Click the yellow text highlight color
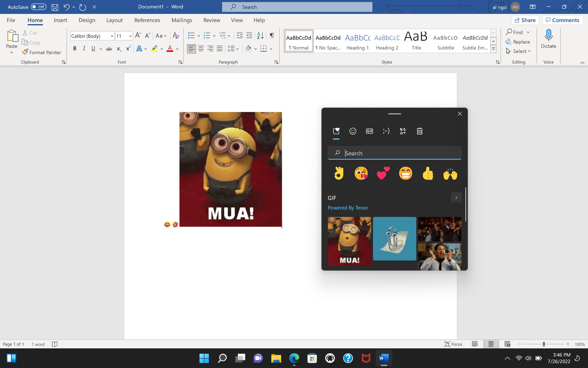588x368 pixels. click(154, 48)
